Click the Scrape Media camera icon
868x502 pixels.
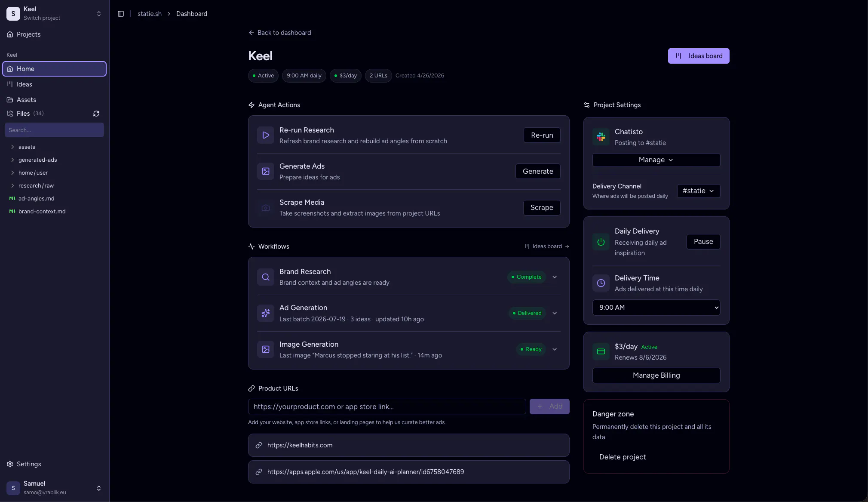pyautogui.click(x=266, y=208)
